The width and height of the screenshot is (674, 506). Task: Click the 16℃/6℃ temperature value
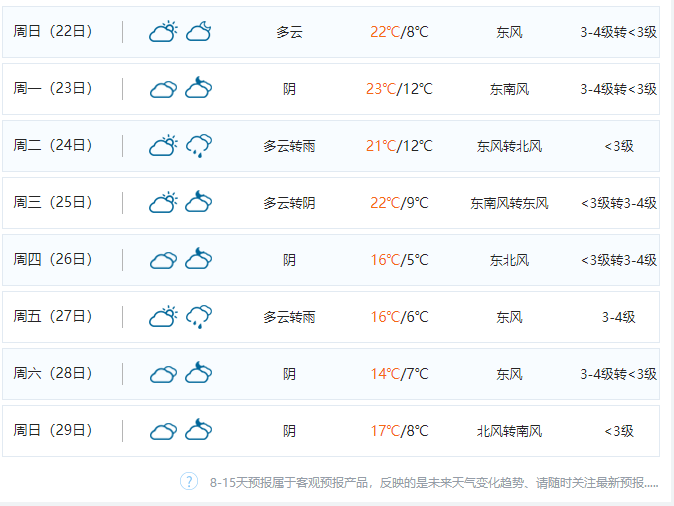pyautogui.click(x=399, y=317)
